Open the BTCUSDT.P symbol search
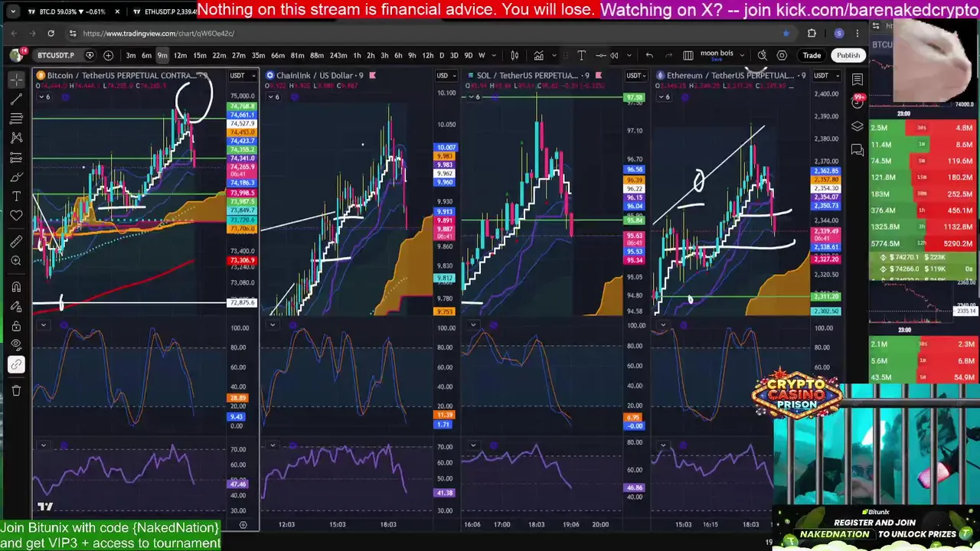Viewport: 980px width, 551px height. tap(56, 55)
